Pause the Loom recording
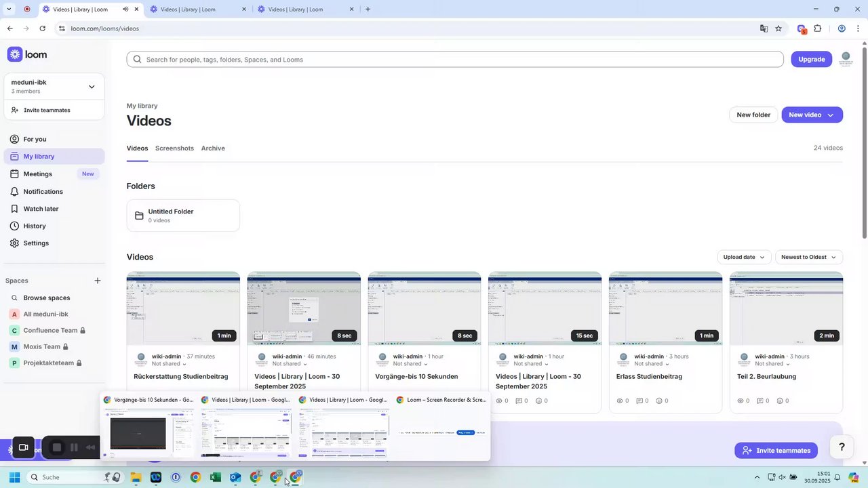The width and height of the screenshot is (868, 488). tap(74, 447)
